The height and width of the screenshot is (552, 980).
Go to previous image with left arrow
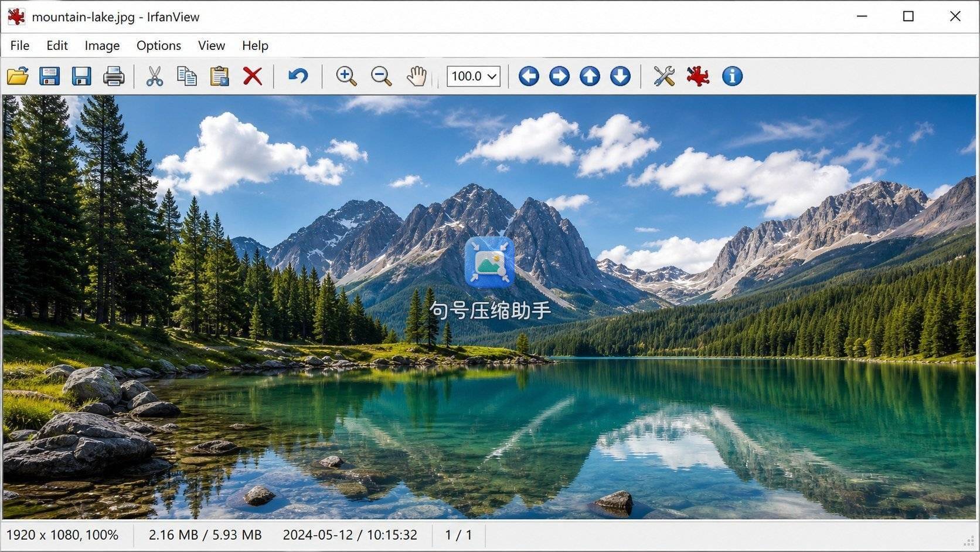point(529,76)
